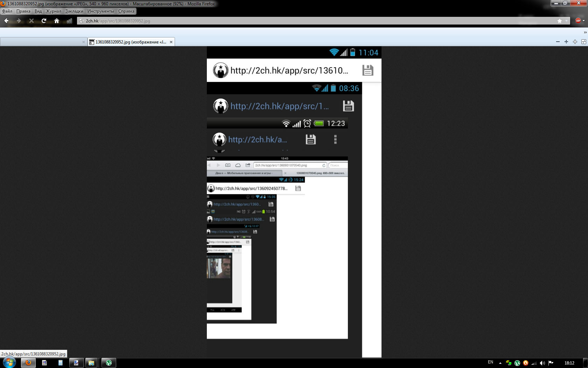Click the 18:12 system clock
588x368 pixels.
pos(569,363)
